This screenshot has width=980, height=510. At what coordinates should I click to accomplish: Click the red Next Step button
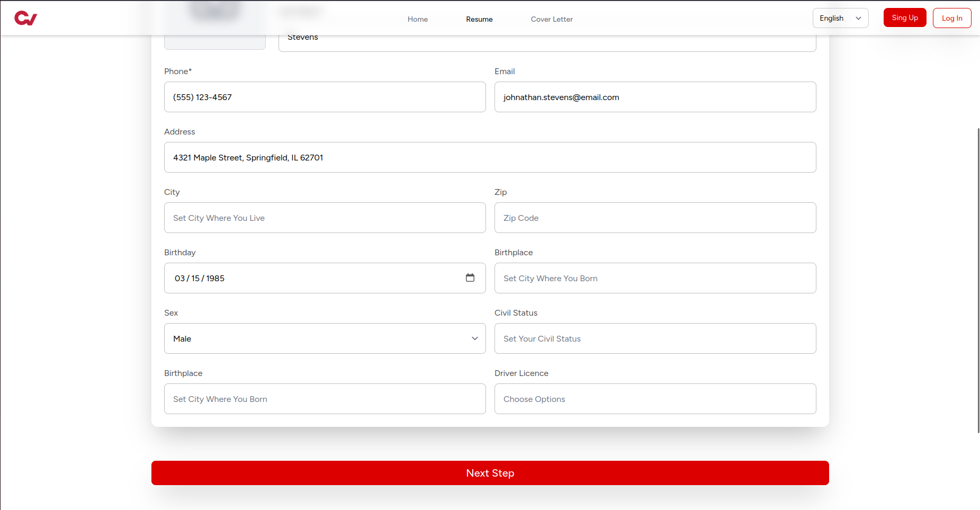click(x=490, y=473)
